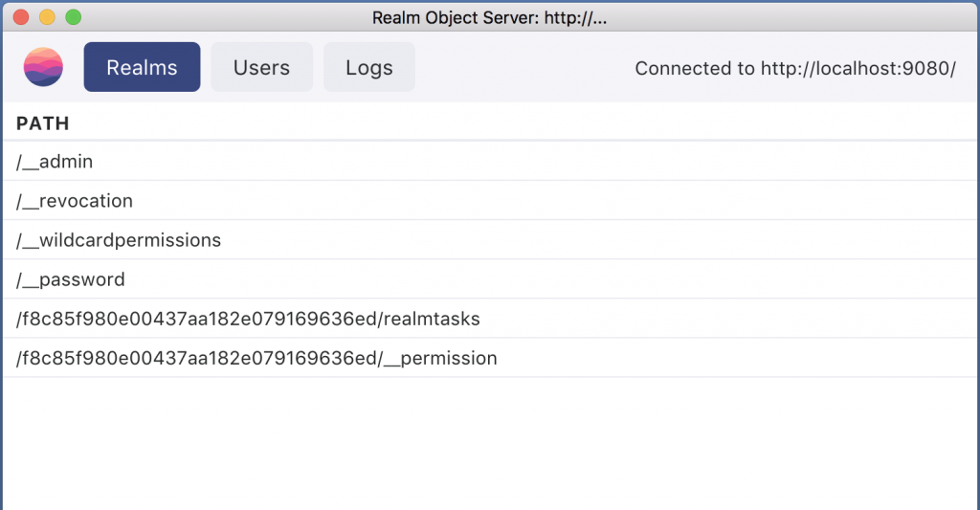Switch to the Realms tab

click(142, 67)
